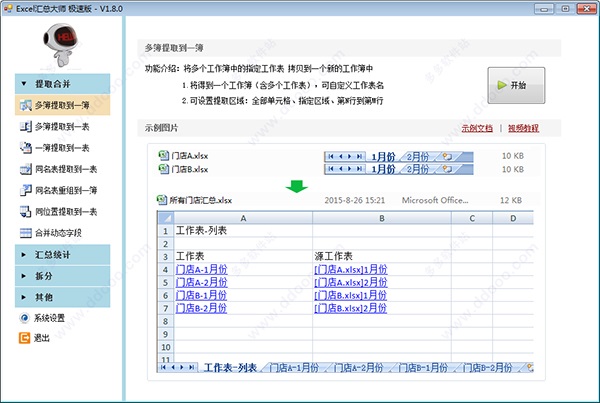Click the file icon of 所有门店汇总.xlsx
Screen dimensions: 600x403
point(161,200)
